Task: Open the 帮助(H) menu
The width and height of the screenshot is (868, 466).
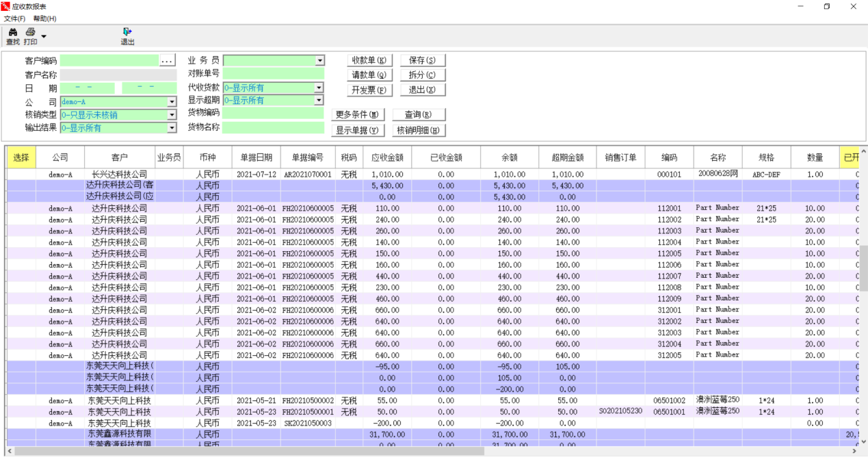Action: [x=45, y=18]
